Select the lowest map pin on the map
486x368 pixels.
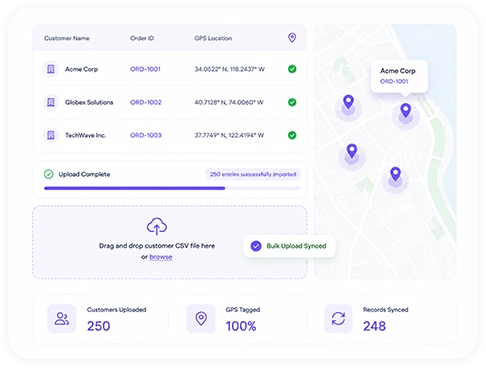(x=395, y=174)
